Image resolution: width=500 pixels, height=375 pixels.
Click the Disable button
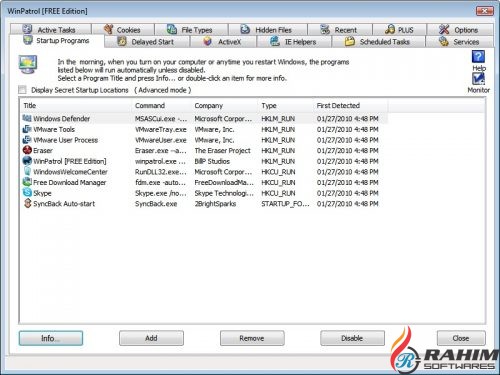[x=352, y=338]
